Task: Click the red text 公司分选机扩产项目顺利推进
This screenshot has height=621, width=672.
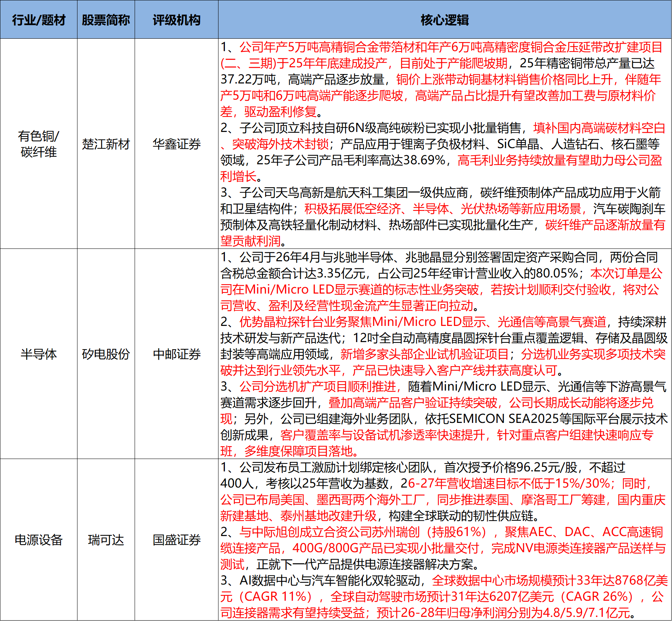Action: [318, 386]
